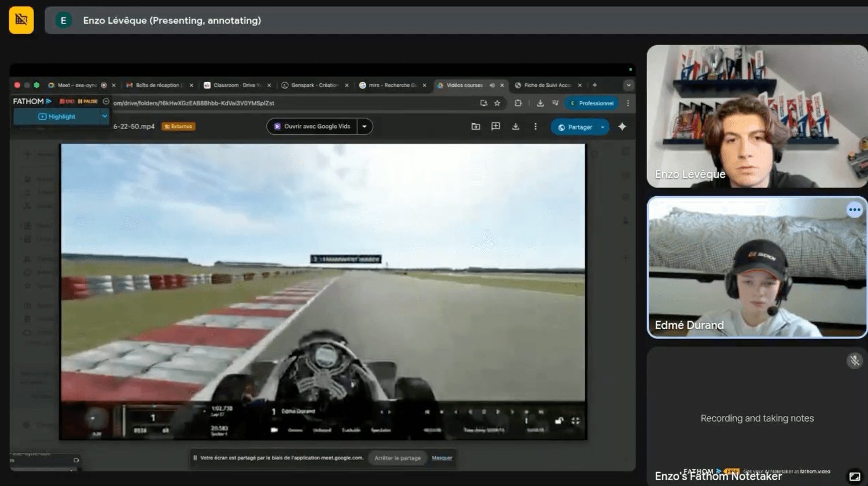Screen dimensions: 868x486
Task: Click the Fathom END recording button
Action: pos(67,101)
